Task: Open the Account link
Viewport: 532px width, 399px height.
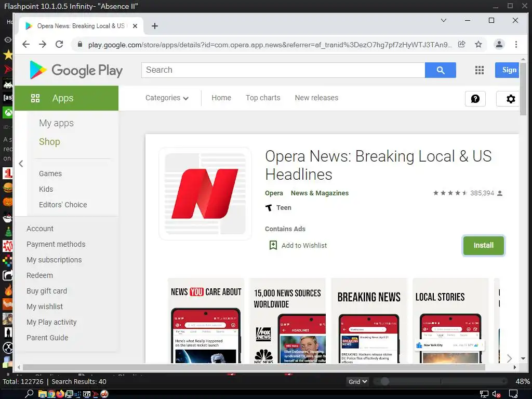Action: [39, 229]
